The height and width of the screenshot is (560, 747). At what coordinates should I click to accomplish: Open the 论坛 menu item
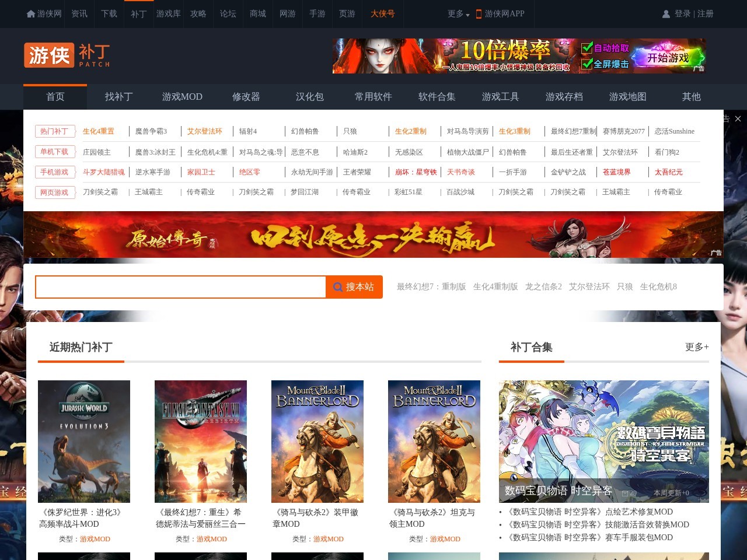click(228, 14)
